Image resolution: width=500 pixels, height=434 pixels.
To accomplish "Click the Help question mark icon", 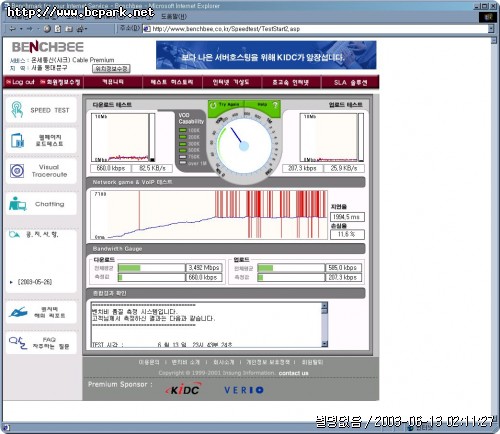I will click(275, 105).
